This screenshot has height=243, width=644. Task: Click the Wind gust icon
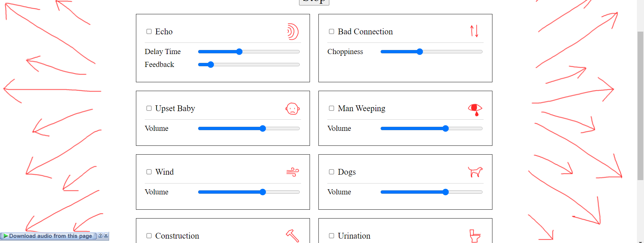(292, 172)
